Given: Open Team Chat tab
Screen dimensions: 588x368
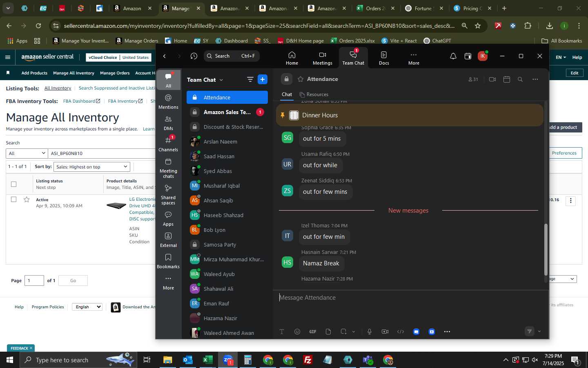Looking at the screenshot, I should tap(353, 57).
